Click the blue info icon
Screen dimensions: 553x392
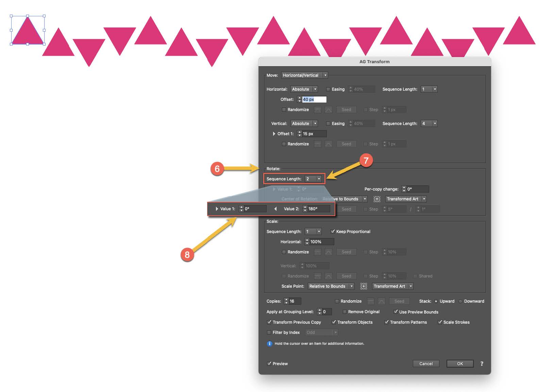coord(269,343)
